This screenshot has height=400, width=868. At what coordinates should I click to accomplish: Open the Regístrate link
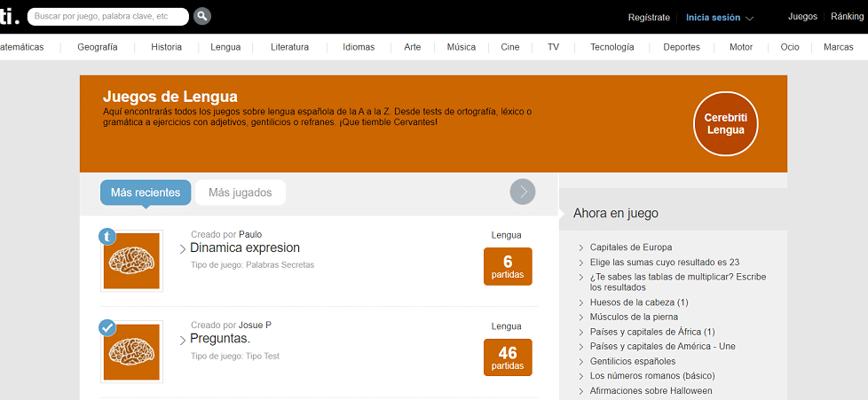click(x=649, y=17)
